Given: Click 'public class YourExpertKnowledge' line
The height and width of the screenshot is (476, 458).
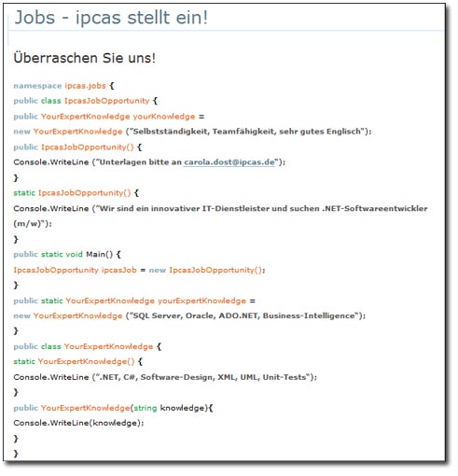Looking at the screenshot, I should click(x=87, y=346).
